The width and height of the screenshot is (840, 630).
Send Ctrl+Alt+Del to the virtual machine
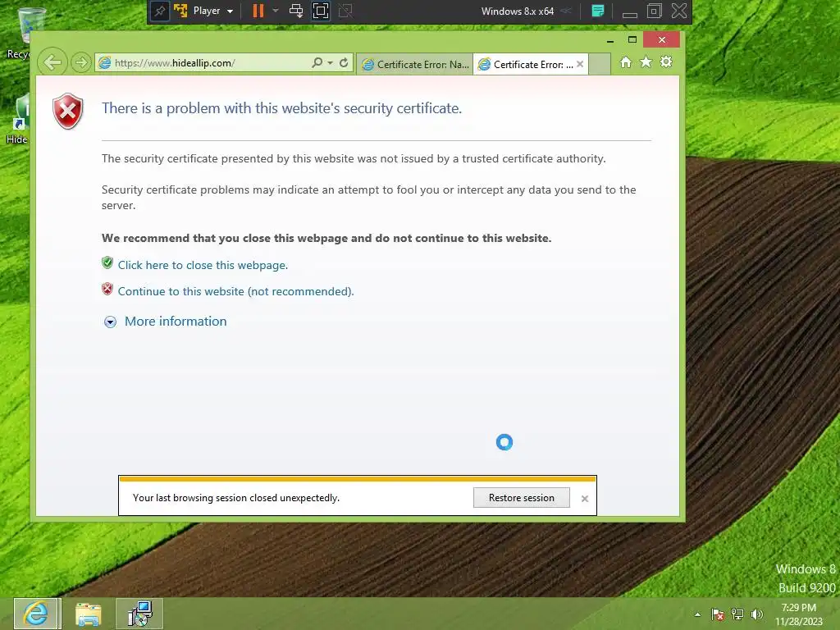(295, 11)
